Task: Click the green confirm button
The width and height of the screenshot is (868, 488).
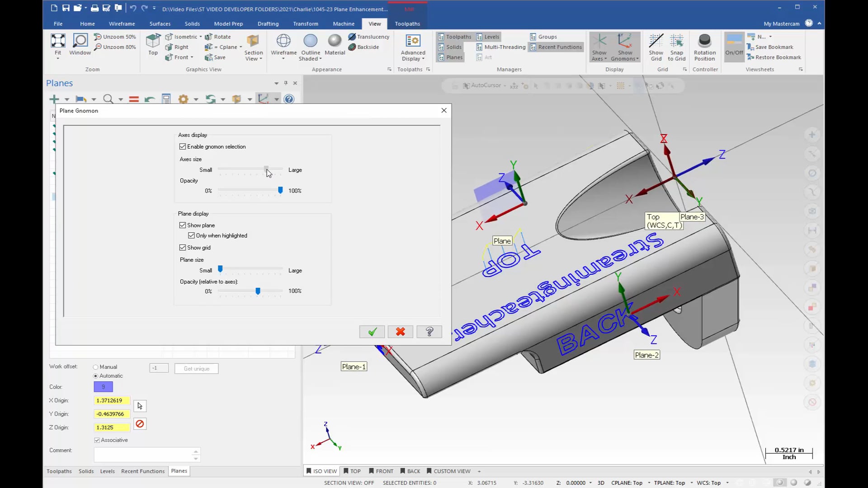Action: pyautogui.click(x=372, y=331)
